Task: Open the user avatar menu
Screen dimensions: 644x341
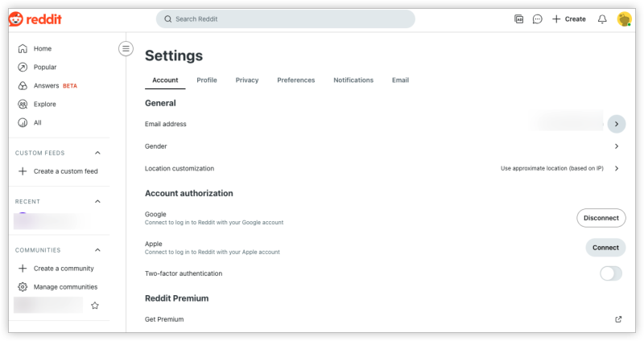Action: [625, 18]
